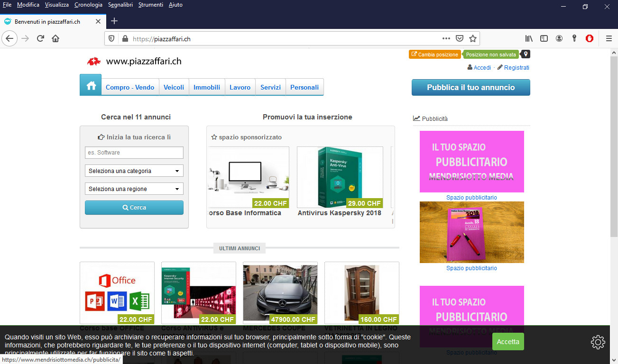
Task: Open the page actions three-dot menu
Action: (446, 39)
